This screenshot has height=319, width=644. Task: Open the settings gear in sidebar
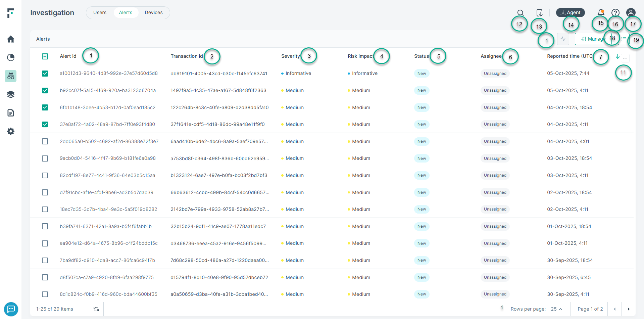11,131
